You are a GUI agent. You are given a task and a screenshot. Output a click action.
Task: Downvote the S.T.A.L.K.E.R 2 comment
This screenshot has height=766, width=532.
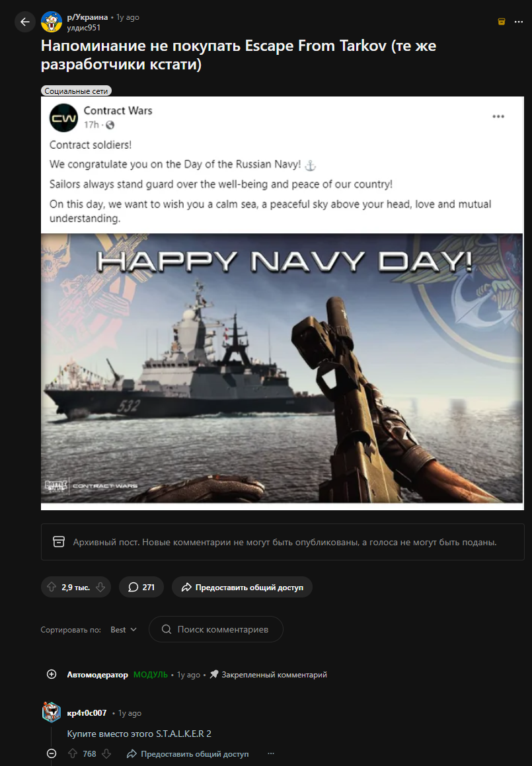pyautogui.click(x=106, y=754)
